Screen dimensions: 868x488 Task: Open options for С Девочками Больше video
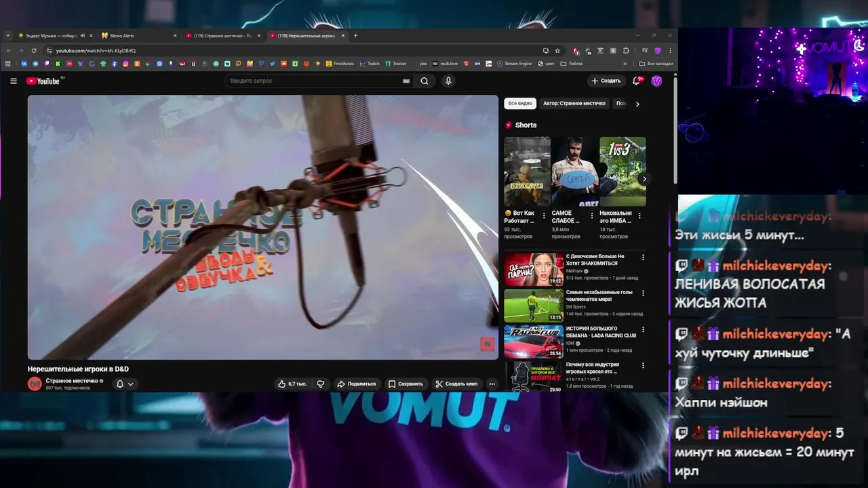[x=643, y=258]
